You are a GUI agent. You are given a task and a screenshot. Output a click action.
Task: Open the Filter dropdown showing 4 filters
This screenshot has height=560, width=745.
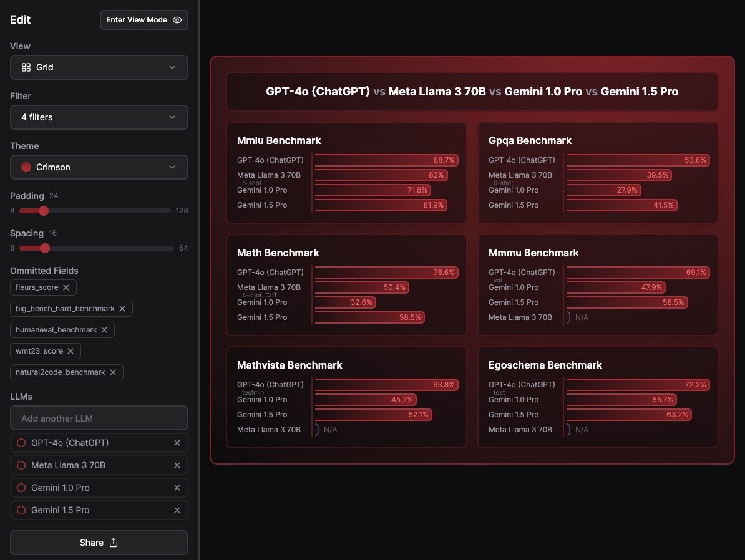[x=99, y=117]
